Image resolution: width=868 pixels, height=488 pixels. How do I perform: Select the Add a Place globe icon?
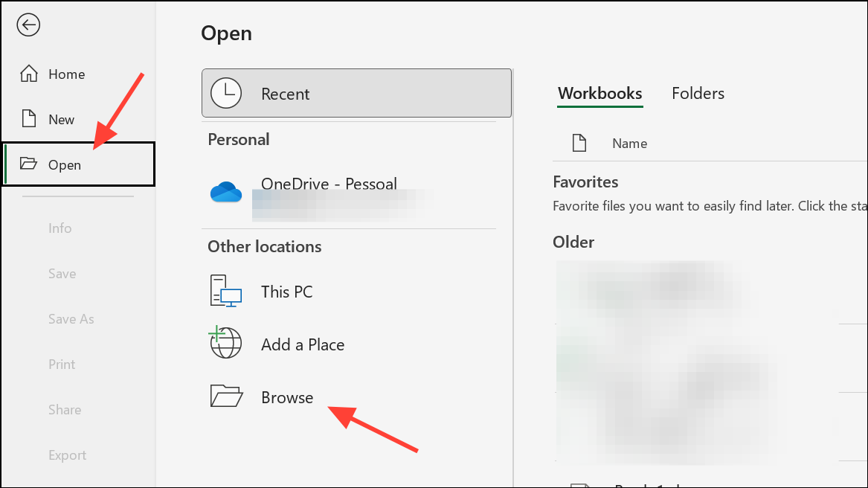tap(225, 344)
